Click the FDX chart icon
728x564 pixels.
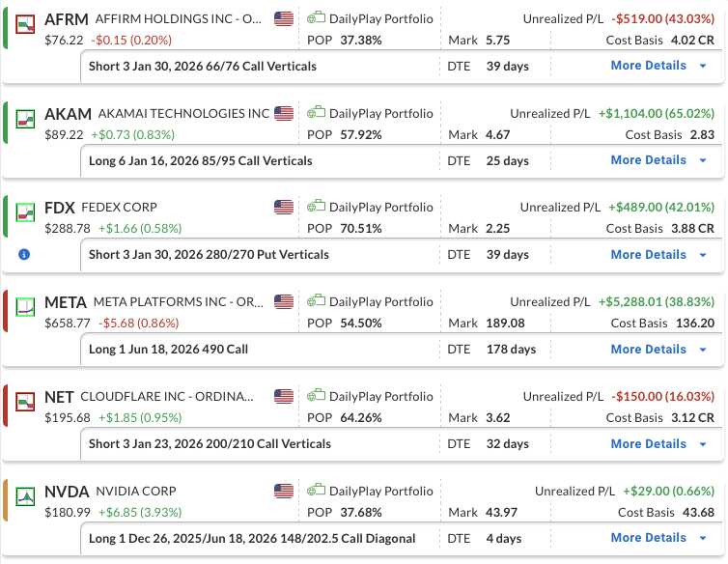tap(27, 210)
